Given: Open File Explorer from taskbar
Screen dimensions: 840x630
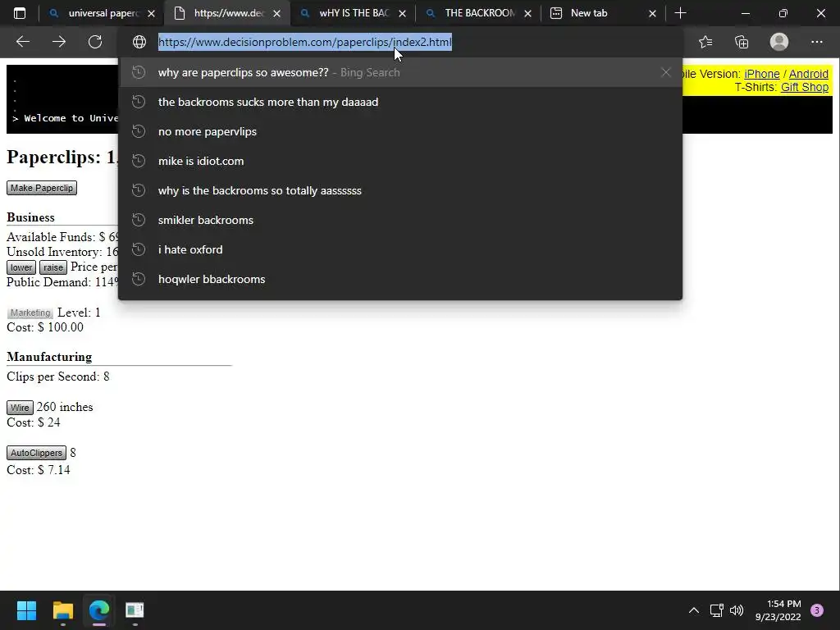Looking at the screenshot, I should click(x=62, y=610).
